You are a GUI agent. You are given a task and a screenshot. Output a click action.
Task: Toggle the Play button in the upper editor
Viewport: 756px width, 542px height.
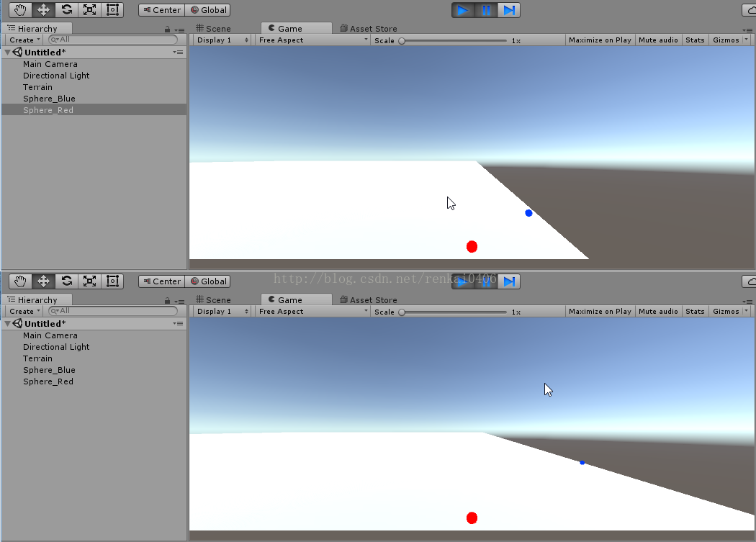click(x=463, y=10)
